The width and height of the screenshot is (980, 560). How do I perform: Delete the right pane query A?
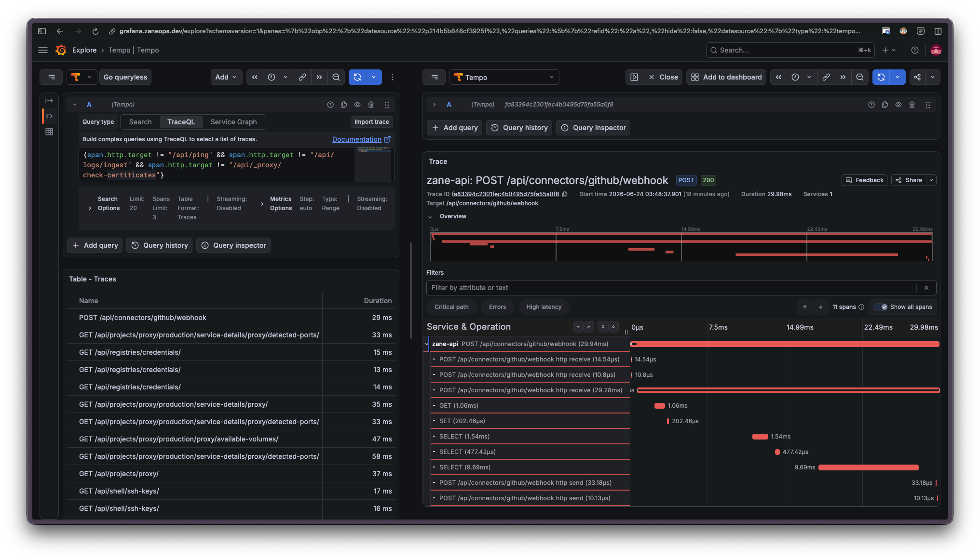(x=912, y=105)
